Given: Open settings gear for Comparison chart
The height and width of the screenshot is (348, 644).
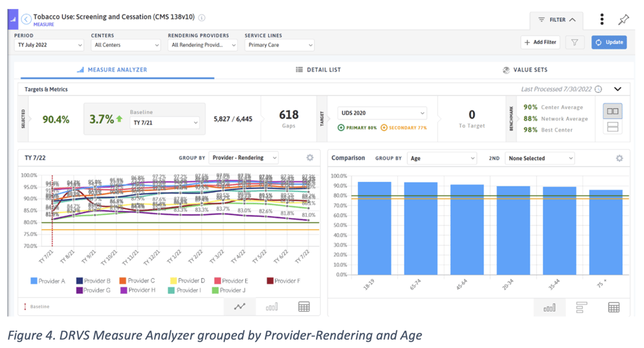Looking at the screenshot, I should click(x=619, y=158).
